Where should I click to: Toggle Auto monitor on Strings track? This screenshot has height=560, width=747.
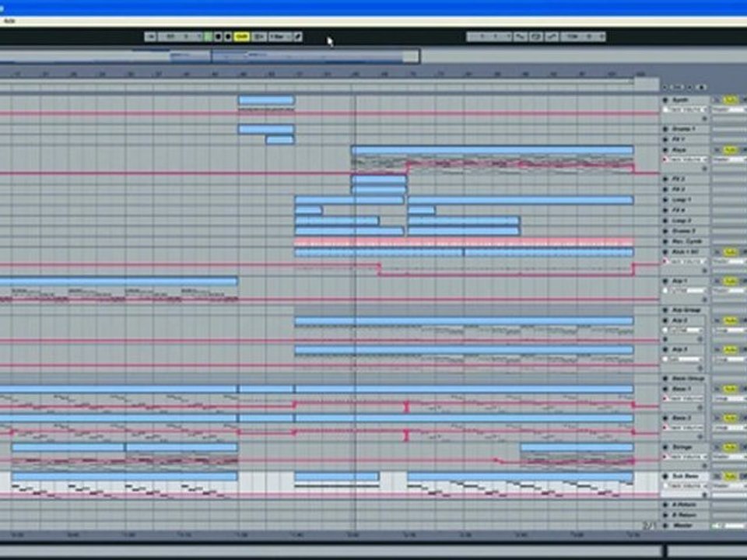[x=731, y=448]
